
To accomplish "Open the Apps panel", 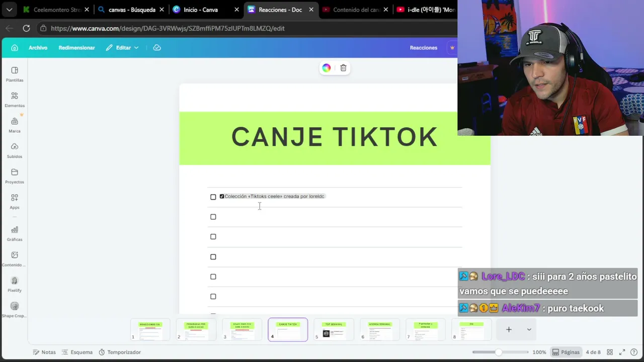I will 15,201.
